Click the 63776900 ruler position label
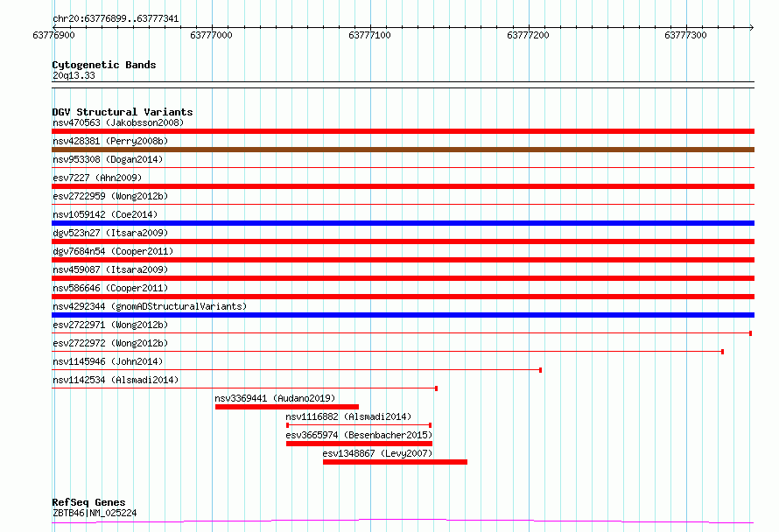The image size is (779, 532). [x=53, y=35]
